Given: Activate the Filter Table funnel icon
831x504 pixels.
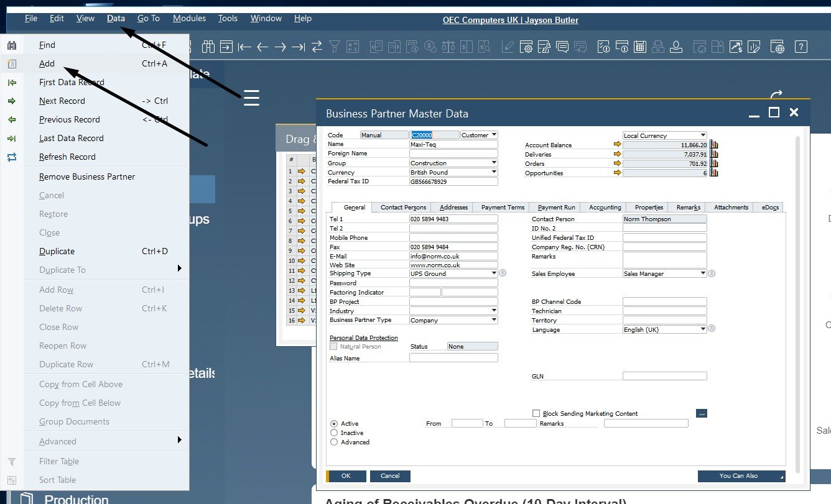Looking at the screenshot, I should point(335,46).
